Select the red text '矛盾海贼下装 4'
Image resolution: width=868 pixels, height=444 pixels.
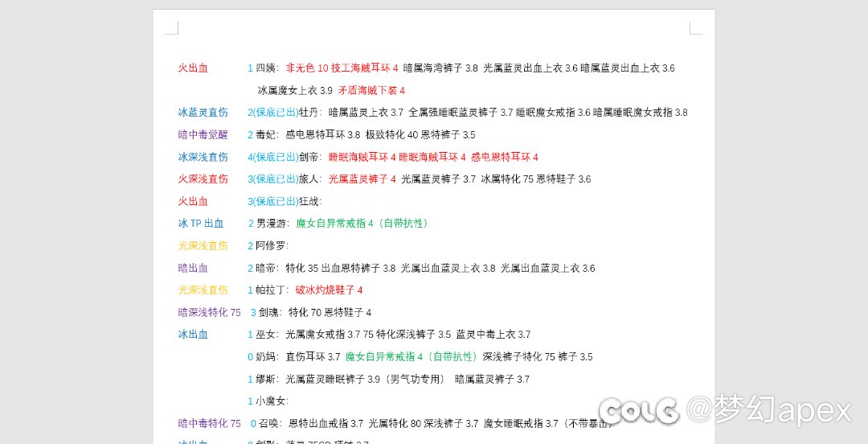tap(371, 90)
